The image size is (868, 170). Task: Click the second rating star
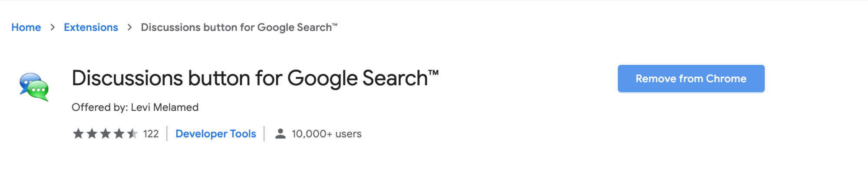tap(92, 133)
